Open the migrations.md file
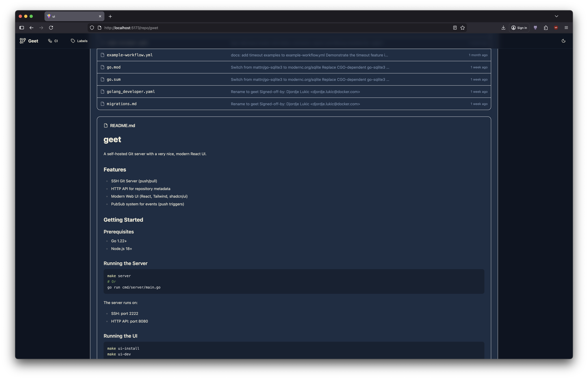 122,104
